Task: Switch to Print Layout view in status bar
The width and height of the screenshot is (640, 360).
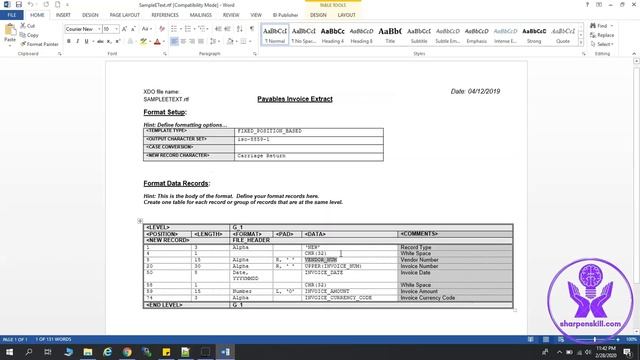Action: click(546, 340)
